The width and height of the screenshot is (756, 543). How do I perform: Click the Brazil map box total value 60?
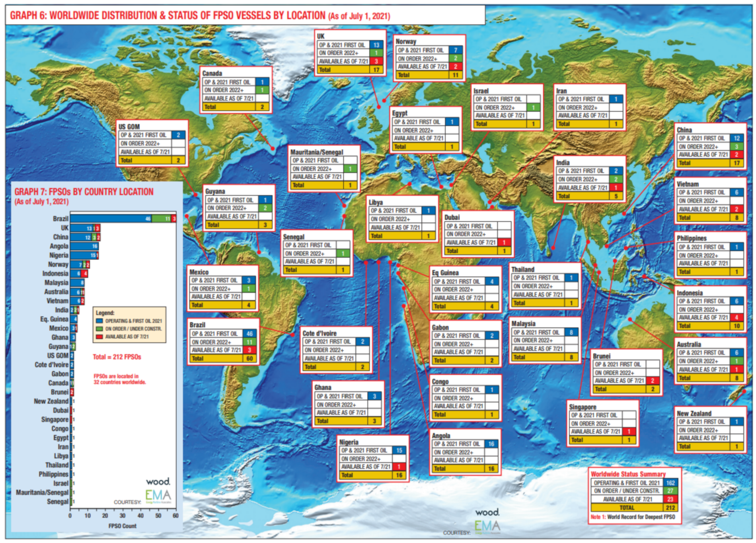tap(249, 358)
